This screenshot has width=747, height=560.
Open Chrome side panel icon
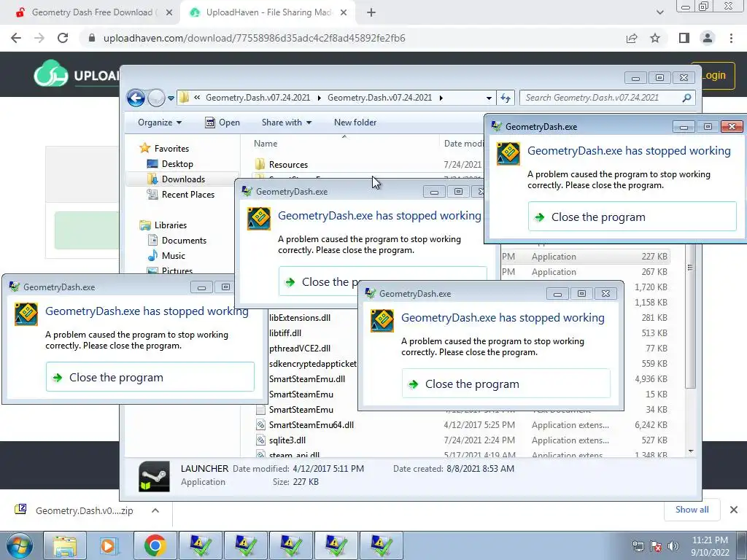tap(684, 38)
